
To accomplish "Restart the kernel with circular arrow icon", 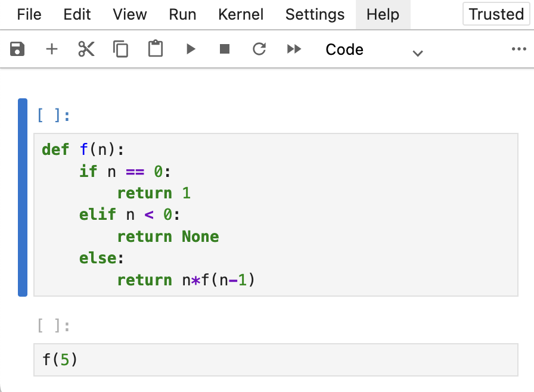I will tap(259, 49).
